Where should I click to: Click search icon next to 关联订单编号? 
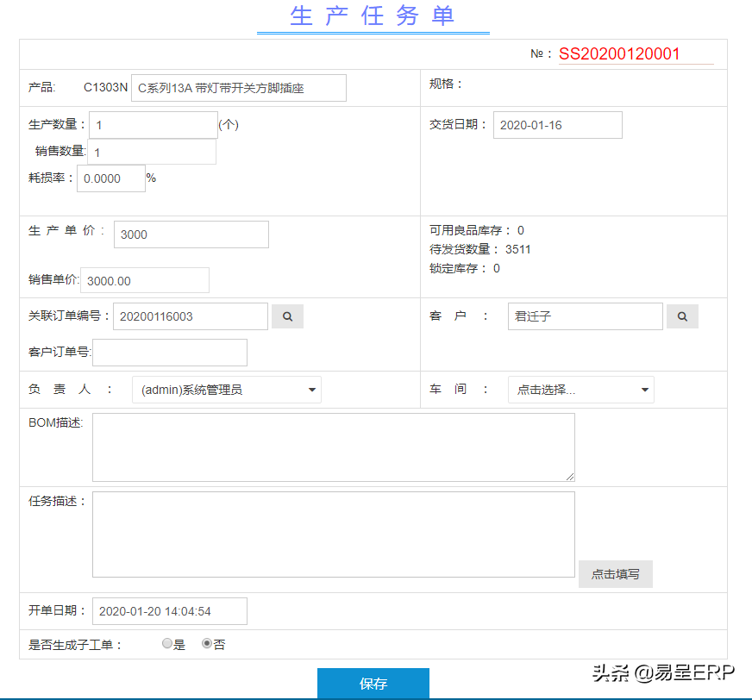click(287, 316)
